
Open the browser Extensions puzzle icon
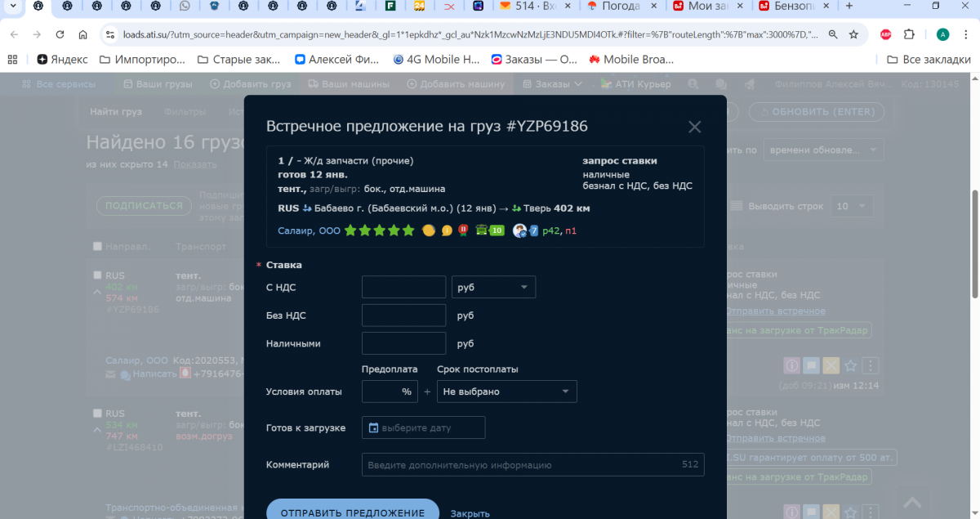point(909,35)
